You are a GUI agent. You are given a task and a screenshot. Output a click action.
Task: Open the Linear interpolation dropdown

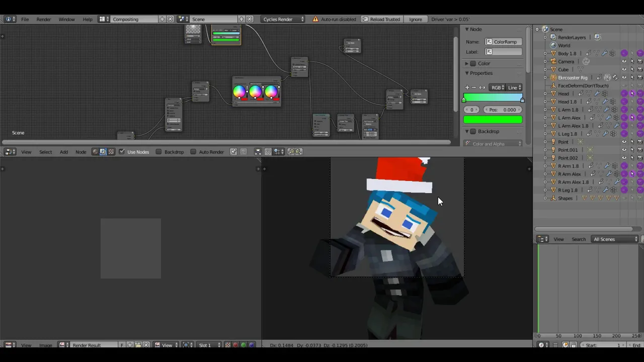pyautogui.click(x=514, y=87)
